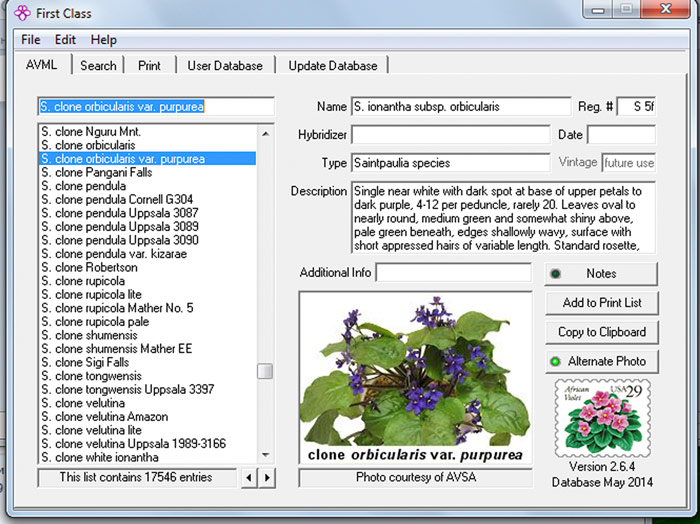Select 'S. clone pendula Cornell G304'

[x=147, y=200]
